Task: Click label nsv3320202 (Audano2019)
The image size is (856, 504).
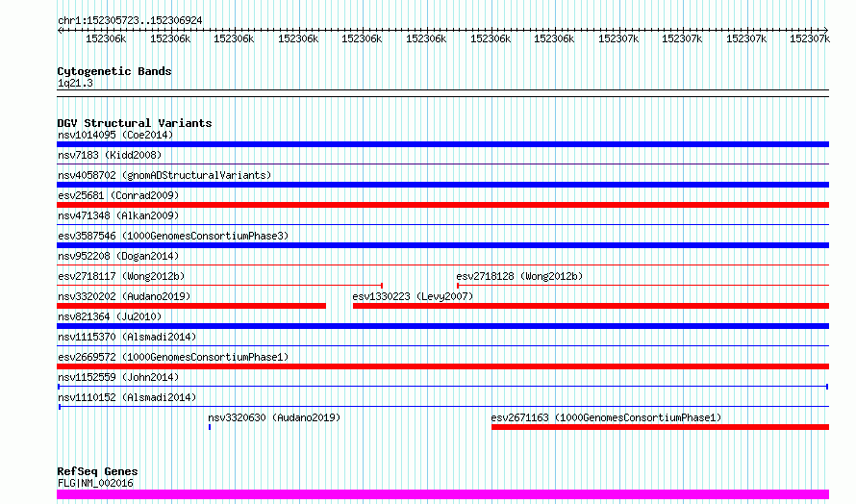Action: tap(124, 296)
